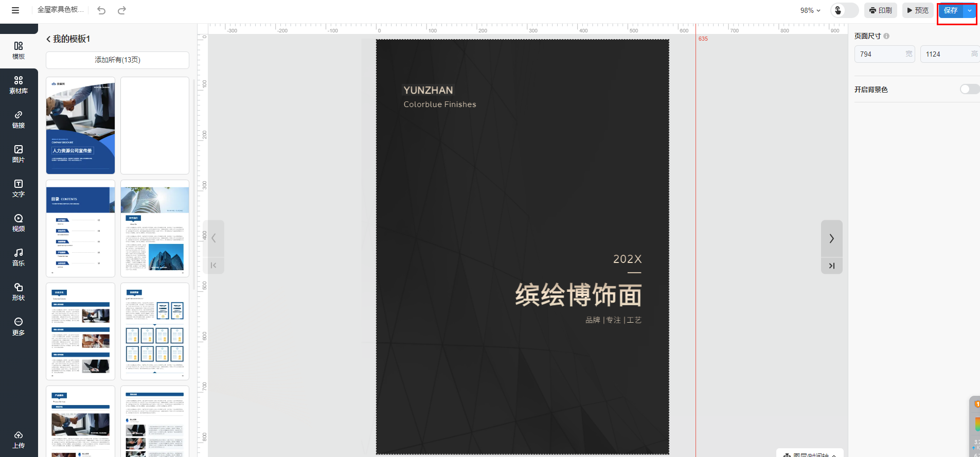Open the 图片 image panel
This screenshot has height=457, width=980.
[19, 154]
